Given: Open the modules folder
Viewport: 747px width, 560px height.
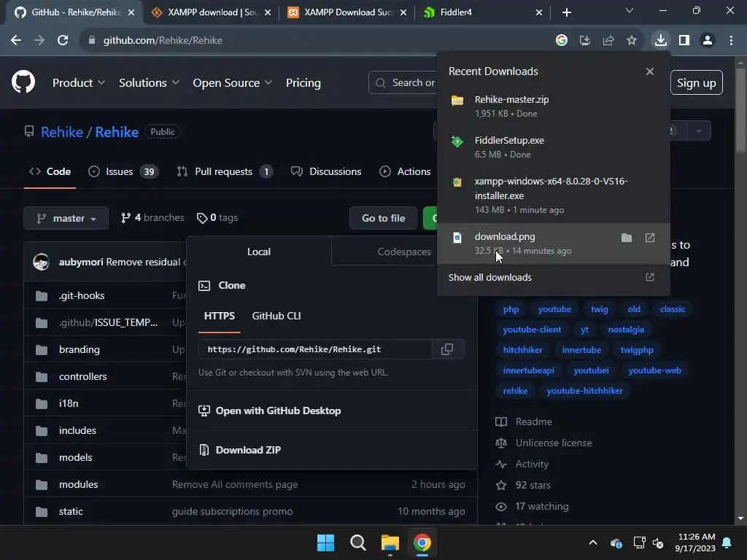Looking at the screenshot, I should 79,484.
